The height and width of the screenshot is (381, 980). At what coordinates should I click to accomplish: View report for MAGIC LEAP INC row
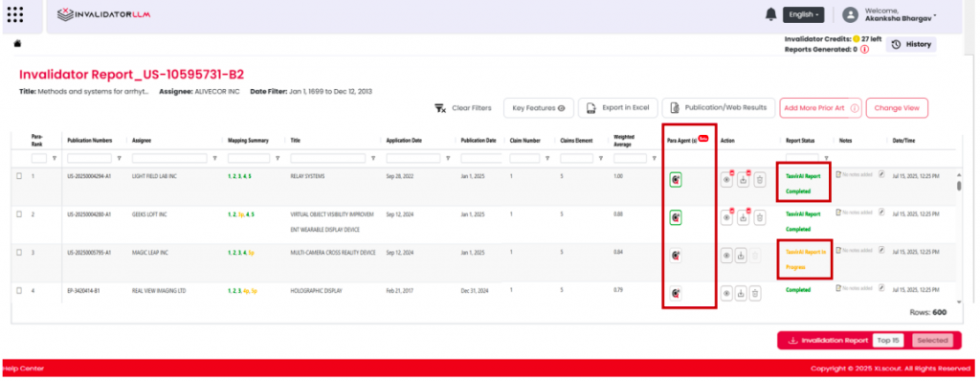point(726,256)
